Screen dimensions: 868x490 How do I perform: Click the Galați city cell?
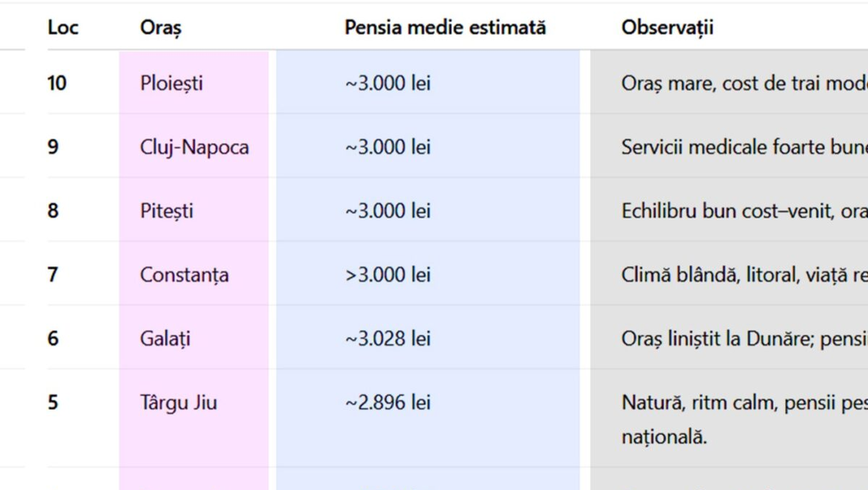[165, 339]
